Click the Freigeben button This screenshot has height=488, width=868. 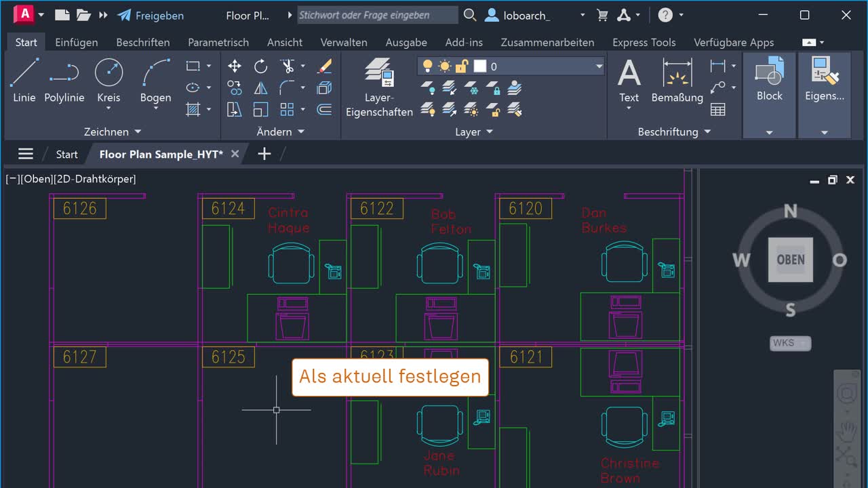[151, 15]
